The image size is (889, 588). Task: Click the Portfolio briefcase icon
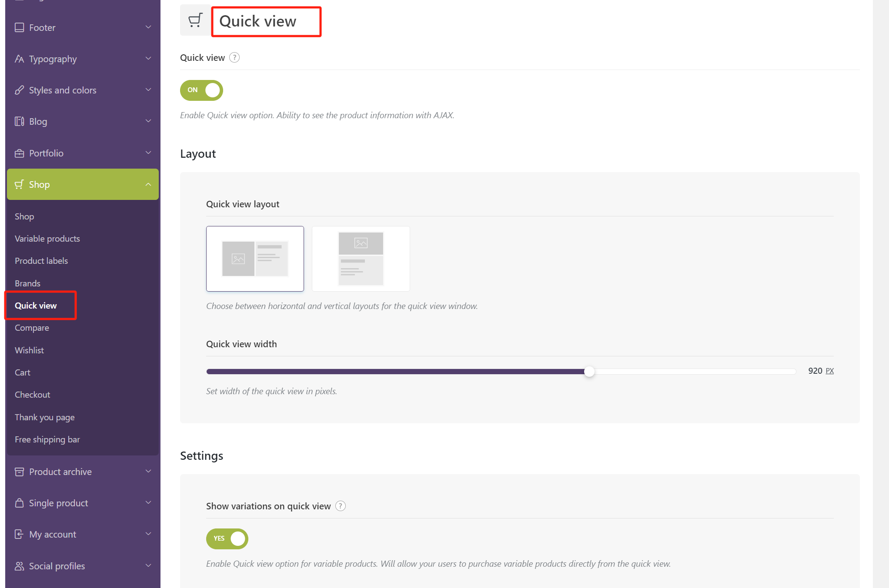19,153
